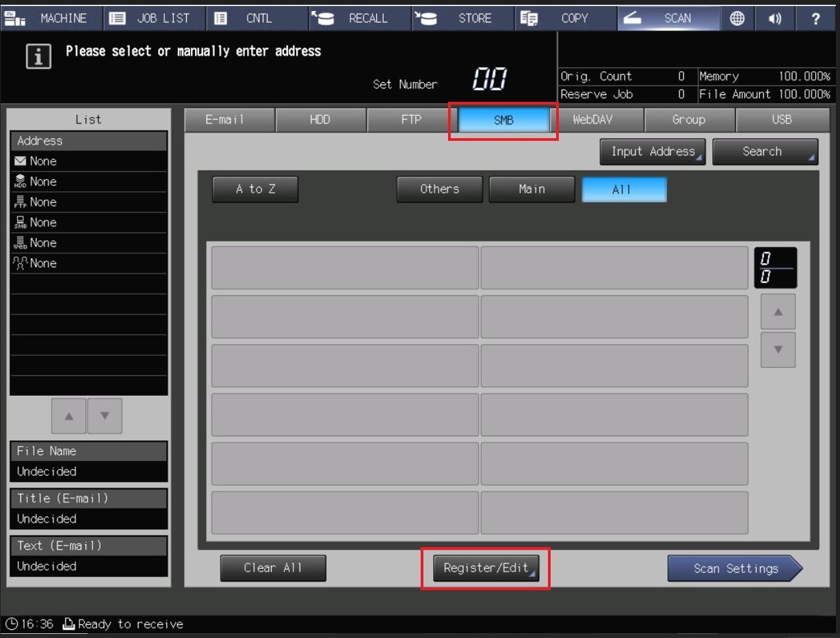This screenshot has height=638, width=840.
Task: Open the Search popup
Action: click(x=764, y=152)
